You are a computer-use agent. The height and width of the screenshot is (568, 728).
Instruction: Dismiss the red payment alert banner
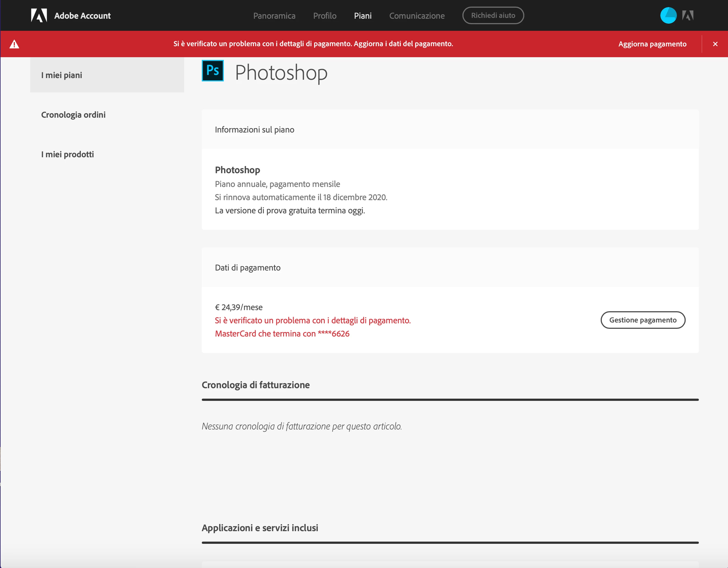[x=715, y=44]
